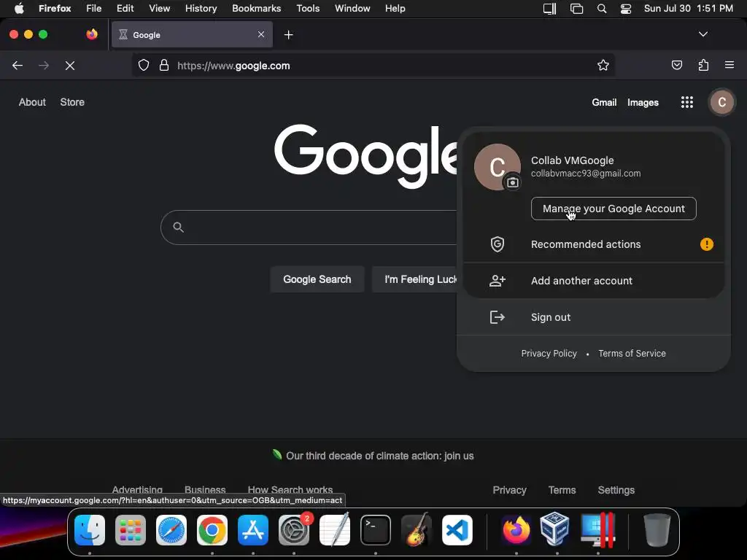Open the Window menu
The height and width of the screenshot is (560, 747).
click(x=352, y=8)
